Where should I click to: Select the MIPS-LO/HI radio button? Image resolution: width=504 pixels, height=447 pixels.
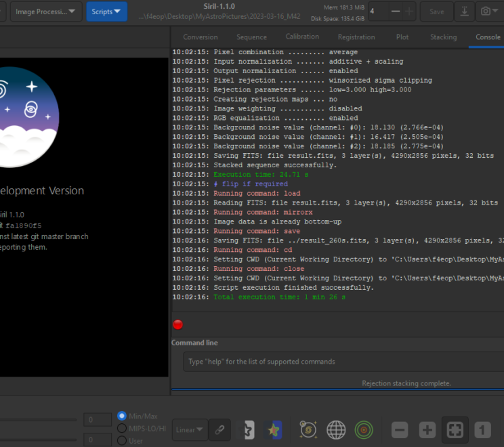[122, 428]
